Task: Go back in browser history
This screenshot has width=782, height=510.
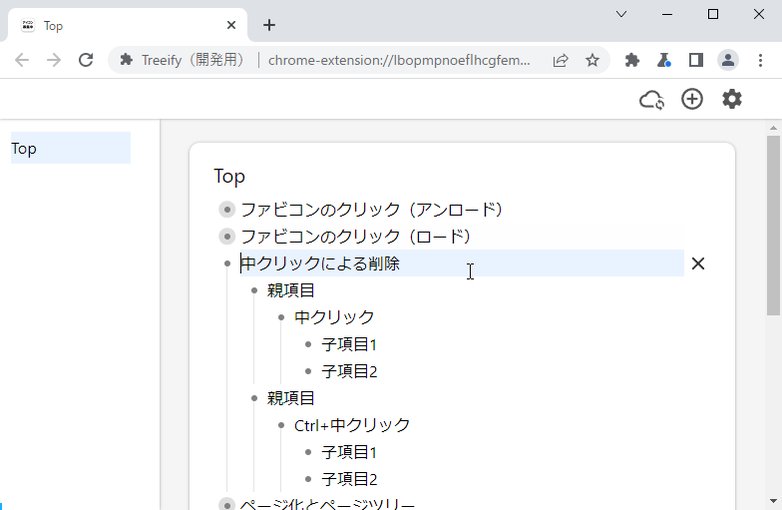Action: click(21, 60)
